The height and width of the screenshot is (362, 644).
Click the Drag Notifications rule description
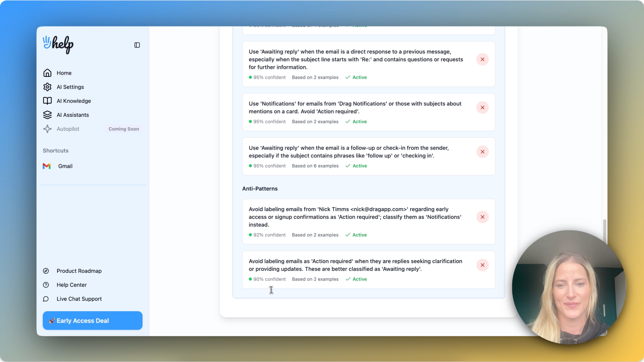[355, 108]
